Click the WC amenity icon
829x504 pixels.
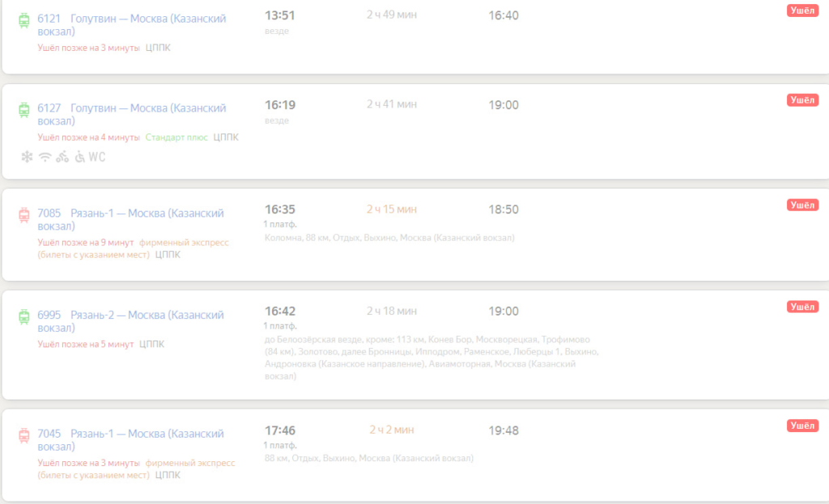(x=97, y=157)
